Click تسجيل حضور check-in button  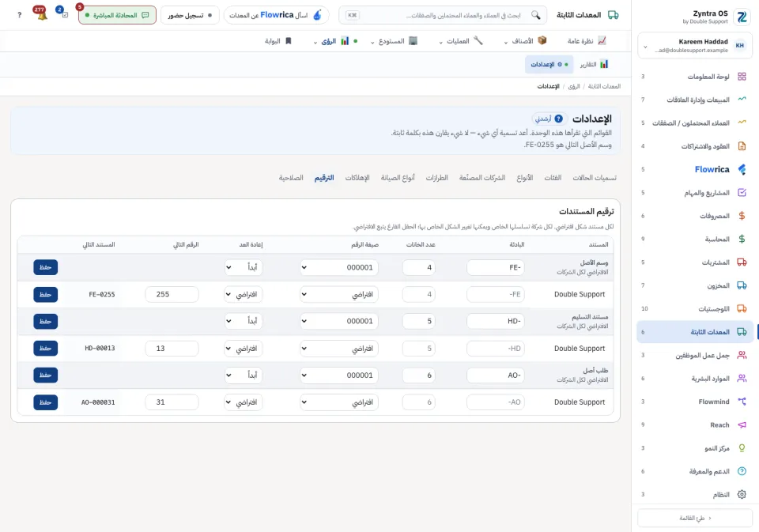[190, 15]
